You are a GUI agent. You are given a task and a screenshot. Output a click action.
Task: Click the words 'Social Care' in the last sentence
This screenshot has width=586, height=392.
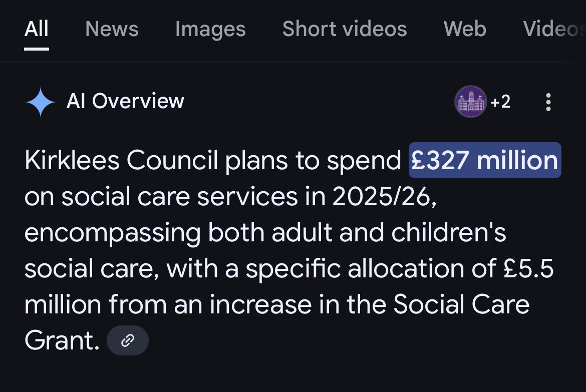[x=461, y=304]
